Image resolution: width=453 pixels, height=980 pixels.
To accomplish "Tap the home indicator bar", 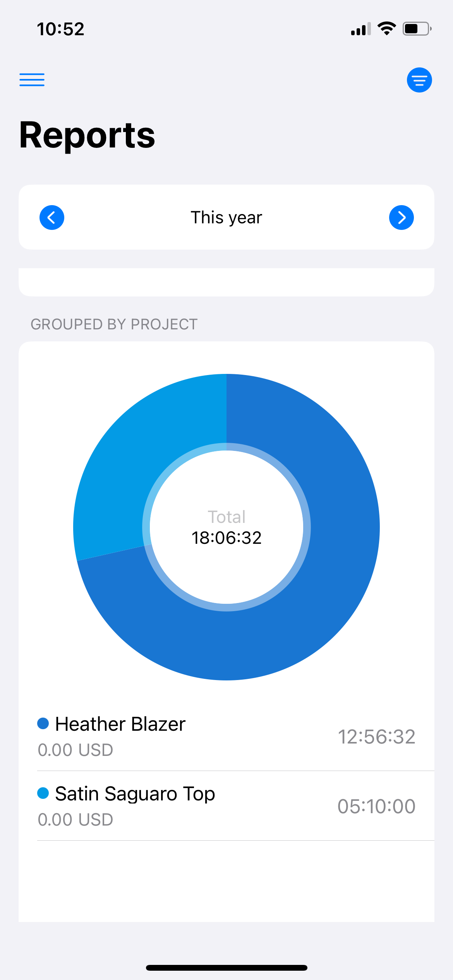I will tap(226, 968).
